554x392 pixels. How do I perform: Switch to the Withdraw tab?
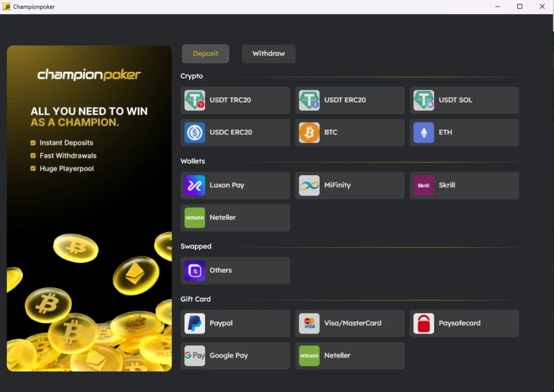click(268, 54)
